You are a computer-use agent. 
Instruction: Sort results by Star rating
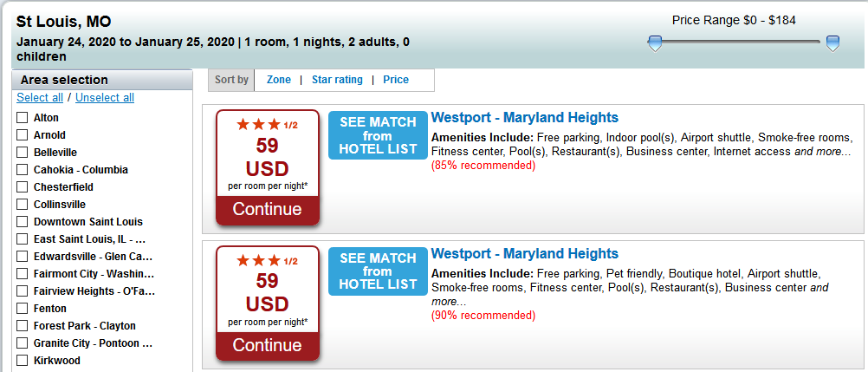coord(337,80)
